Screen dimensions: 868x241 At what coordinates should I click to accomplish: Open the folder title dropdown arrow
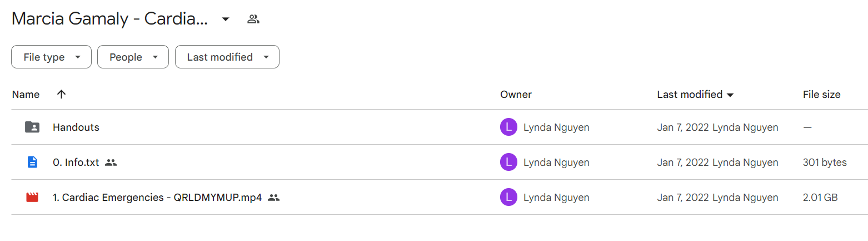225,19
